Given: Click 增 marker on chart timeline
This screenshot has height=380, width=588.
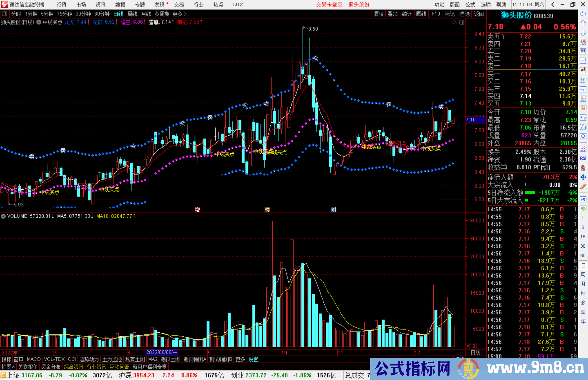Looking at the screenshot, I should coord(197,209).
